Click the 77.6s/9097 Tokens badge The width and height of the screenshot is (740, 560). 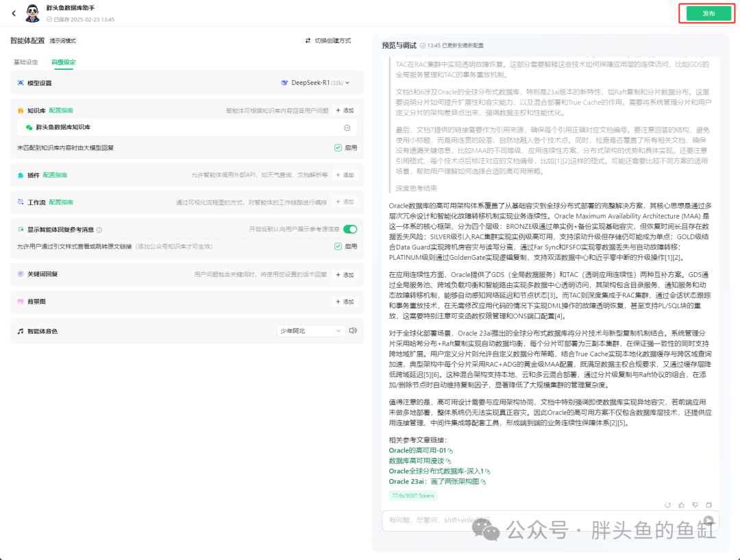pyautogui.click(x=413, y=496)
